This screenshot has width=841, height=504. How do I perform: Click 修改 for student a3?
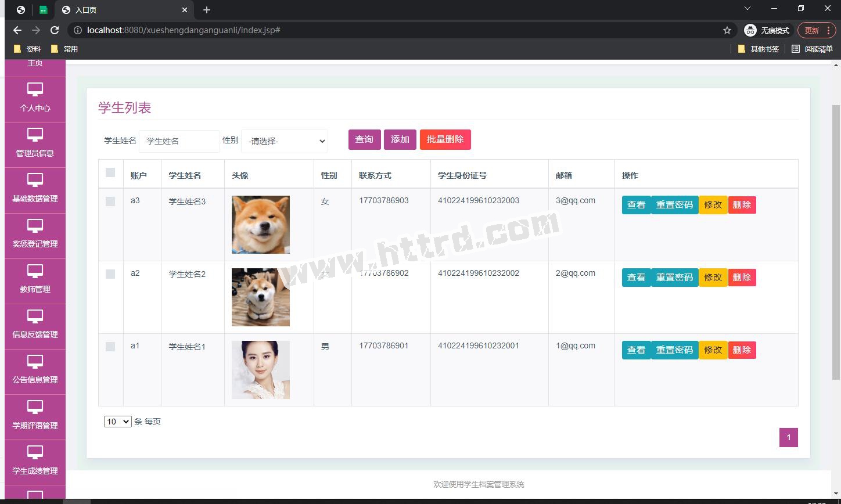coord(713,205)
